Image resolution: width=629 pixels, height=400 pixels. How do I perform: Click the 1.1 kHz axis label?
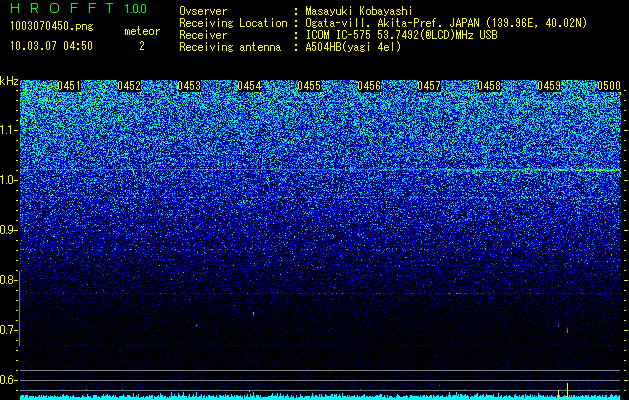pos(8,130)
